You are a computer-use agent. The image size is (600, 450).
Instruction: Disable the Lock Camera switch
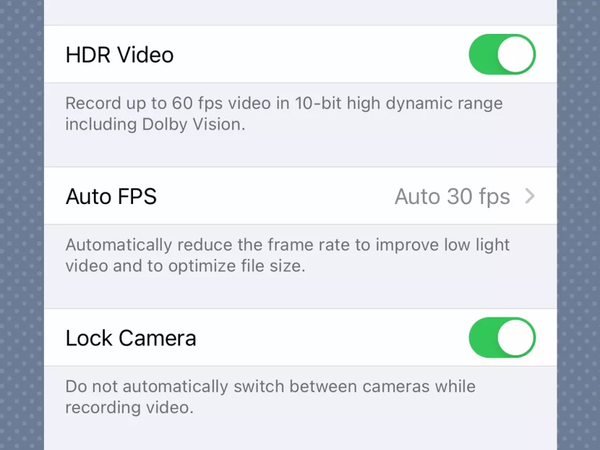[x=502, y=338]
